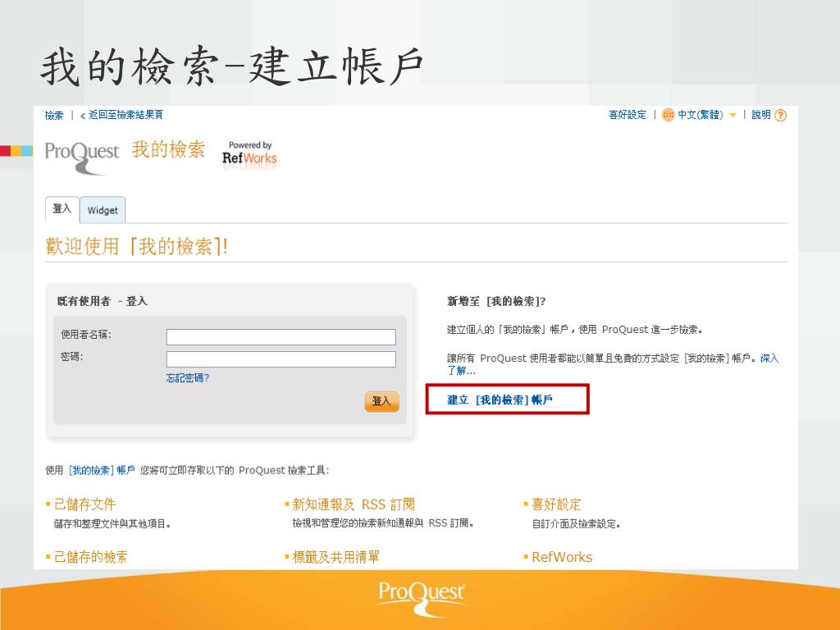Select 標籤及共用清單 heading

click(336, 557)
